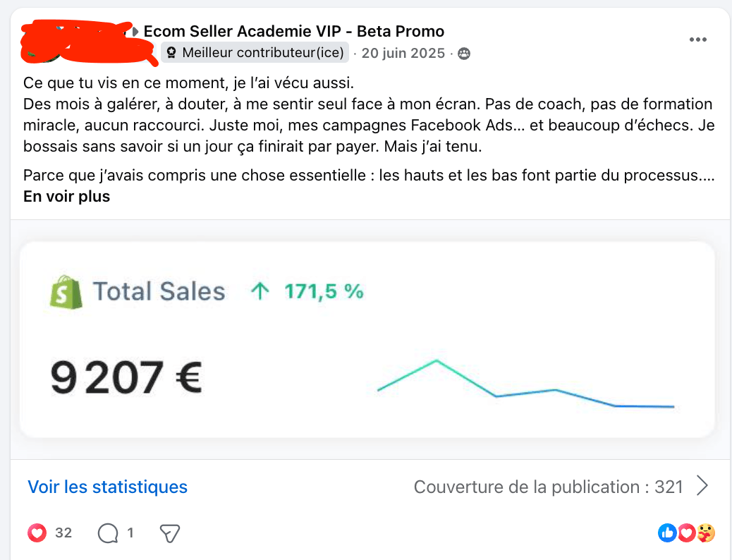Click the 9 207 € sales amount
Screen dimensions: 732x560
point(126,377)
